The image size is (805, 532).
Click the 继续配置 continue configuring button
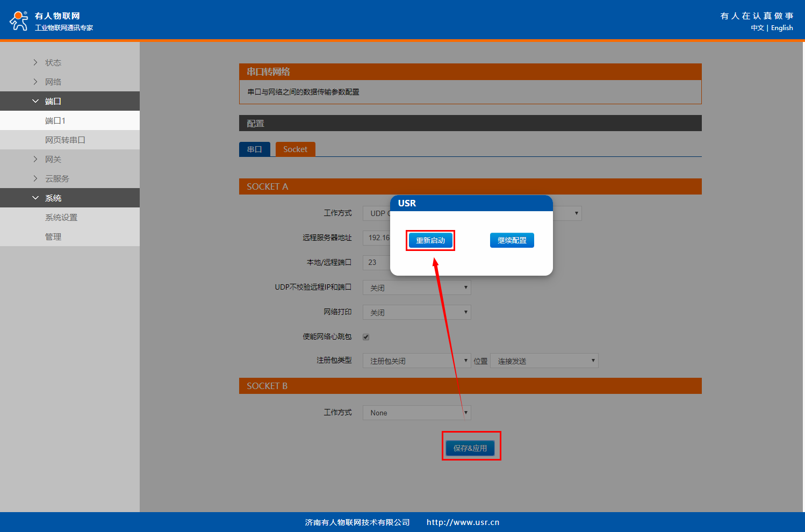512,240
